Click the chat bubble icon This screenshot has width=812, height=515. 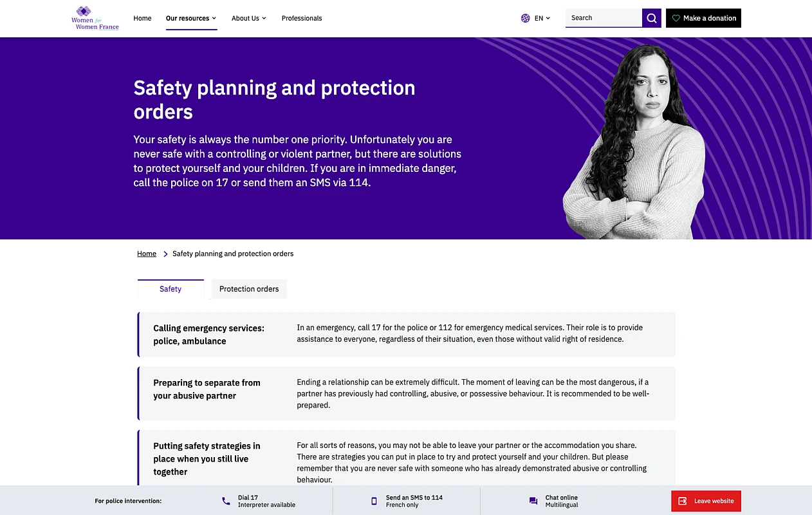(x=533, y=501)
